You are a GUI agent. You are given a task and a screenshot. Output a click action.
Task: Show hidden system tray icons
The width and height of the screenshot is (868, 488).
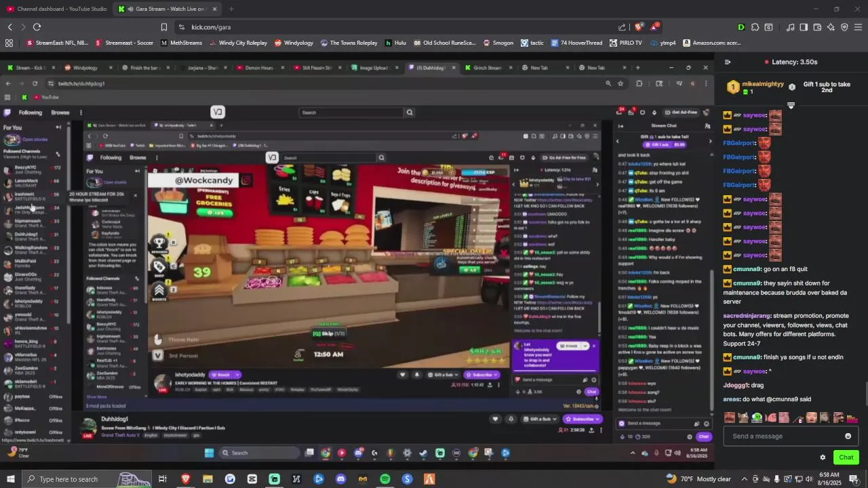pos(745,479)
